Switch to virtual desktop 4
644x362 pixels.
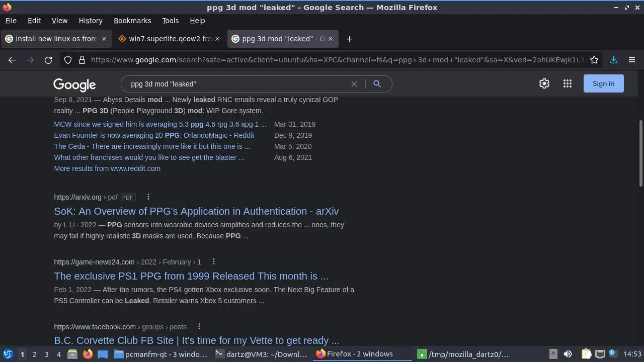click(x=58, y=354)
